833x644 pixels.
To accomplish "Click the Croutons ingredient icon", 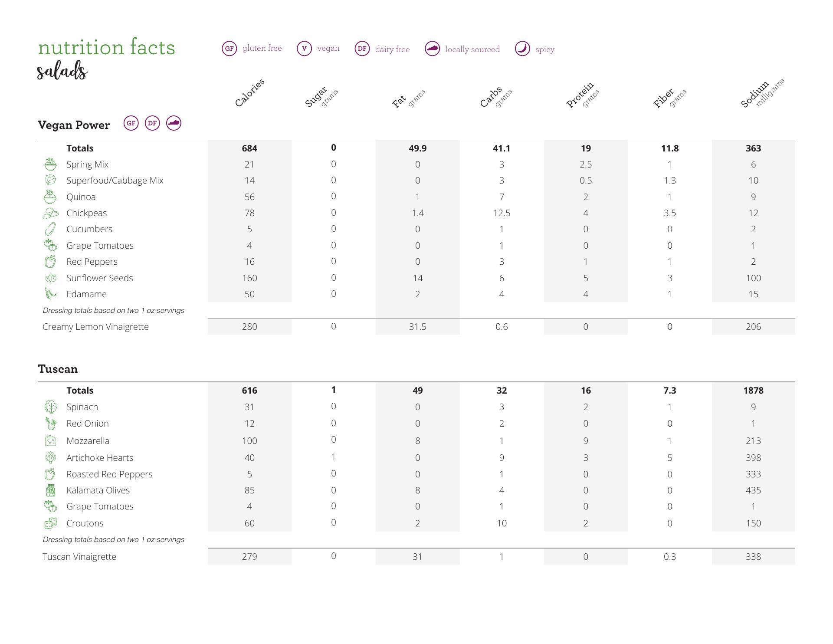I will coord(51,523).
